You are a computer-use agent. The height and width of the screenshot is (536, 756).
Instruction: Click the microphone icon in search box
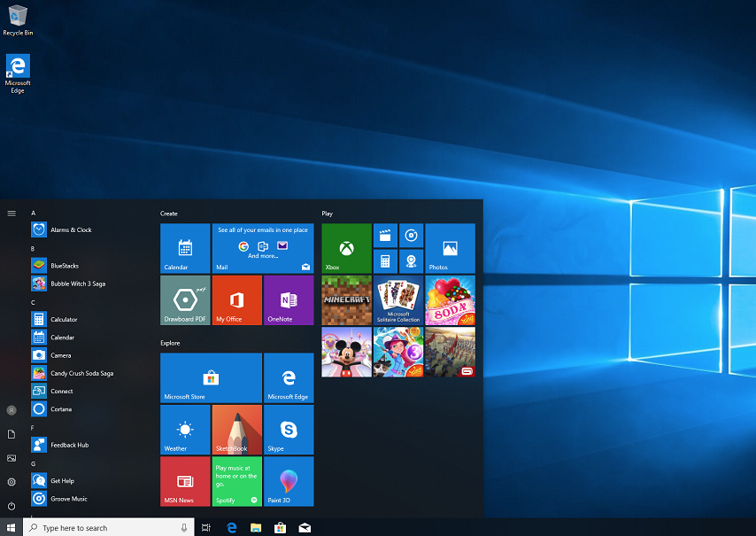click(184, 528)
